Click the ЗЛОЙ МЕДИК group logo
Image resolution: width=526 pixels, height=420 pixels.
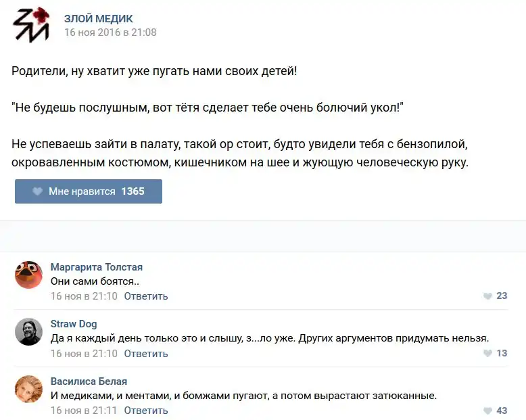click(31, 25)
